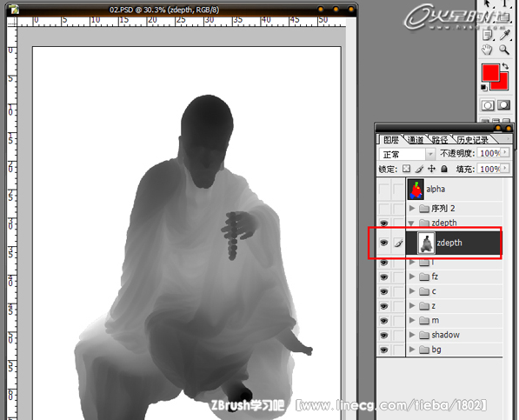Select the shadow group name
Viewport: 519px width, 420px height.
coord(445,335)
